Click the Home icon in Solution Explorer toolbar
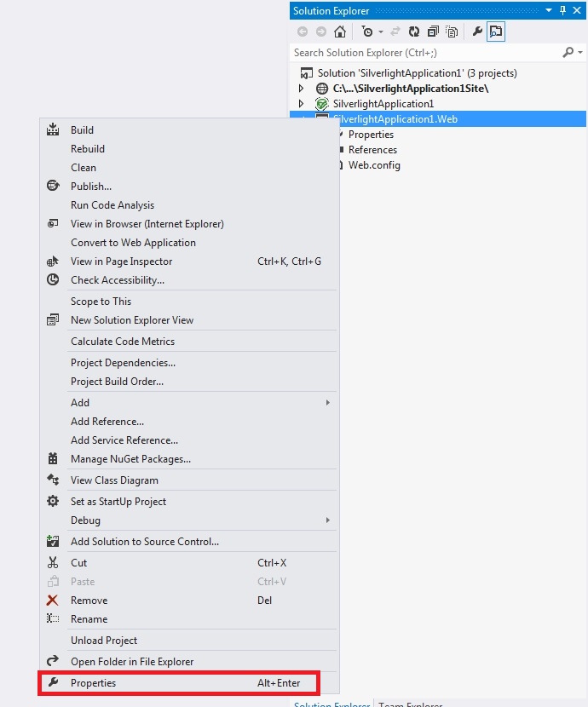The width and height of the screenshot is (588, 707). click(339, 32)
